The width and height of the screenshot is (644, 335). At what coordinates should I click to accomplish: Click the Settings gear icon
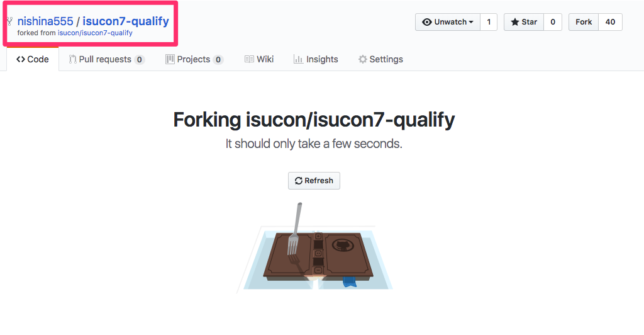click(362, 59)
